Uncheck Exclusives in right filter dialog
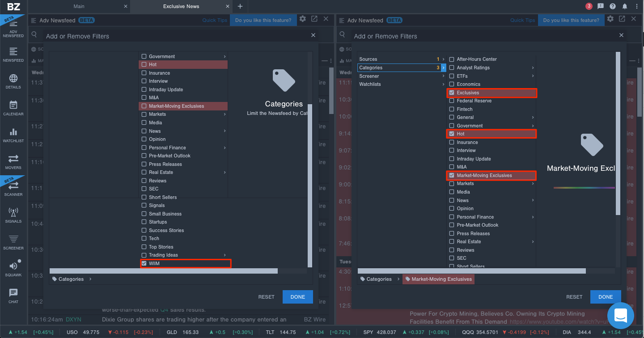The height and width of the screenshot is (338, 644). pos(452,93)
